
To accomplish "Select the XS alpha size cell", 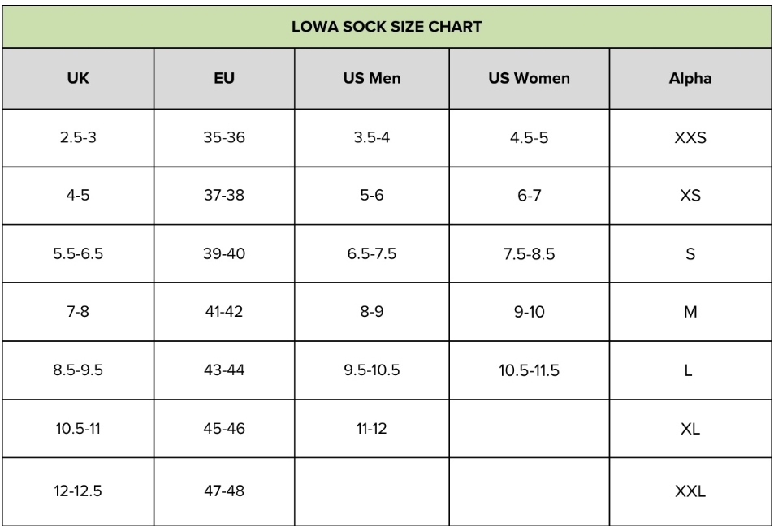I will [690, 196].
